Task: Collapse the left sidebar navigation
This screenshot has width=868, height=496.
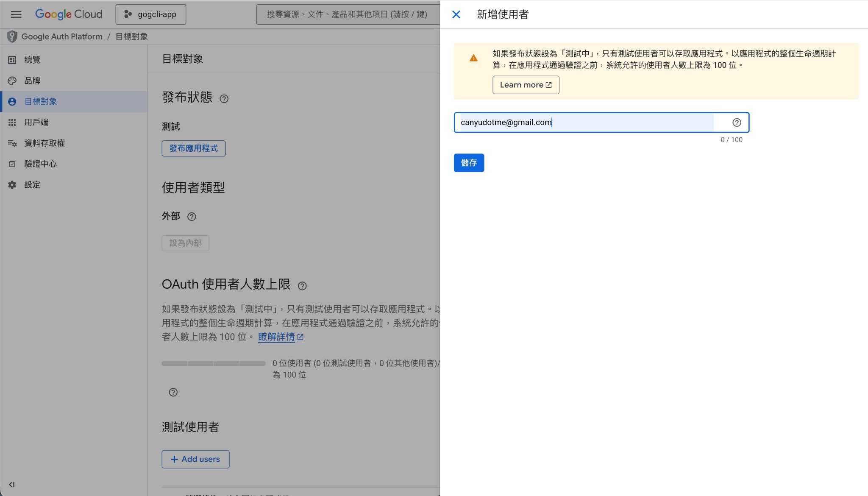Action: point(11,484)
